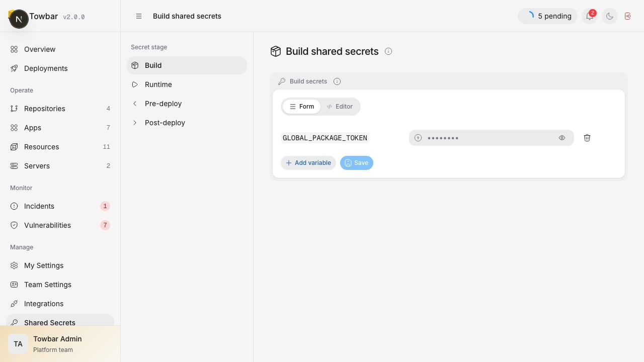View Incidents page
Image resolution: width=644 pixels, height=362 pixels.
coord(60,206)
